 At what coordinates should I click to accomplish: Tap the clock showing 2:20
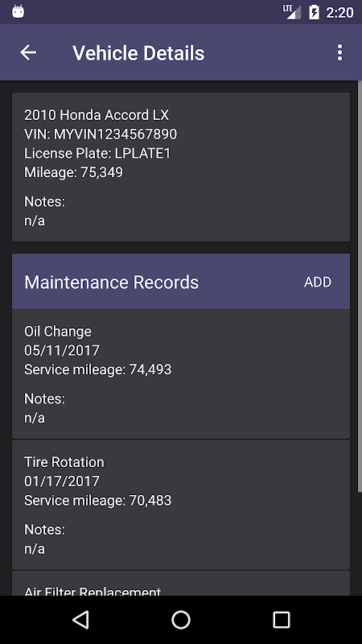pyautogui.click(x=339, y=12)
